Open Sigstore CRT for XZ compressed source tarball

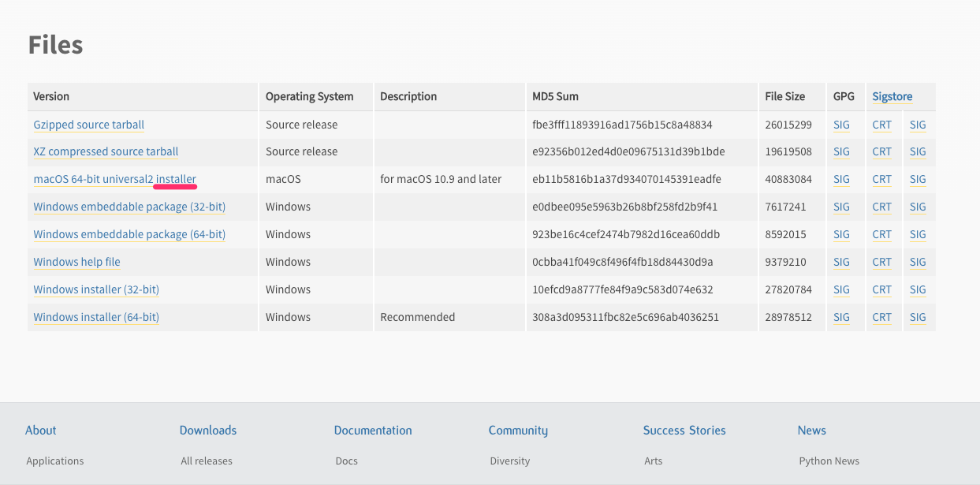882,151
